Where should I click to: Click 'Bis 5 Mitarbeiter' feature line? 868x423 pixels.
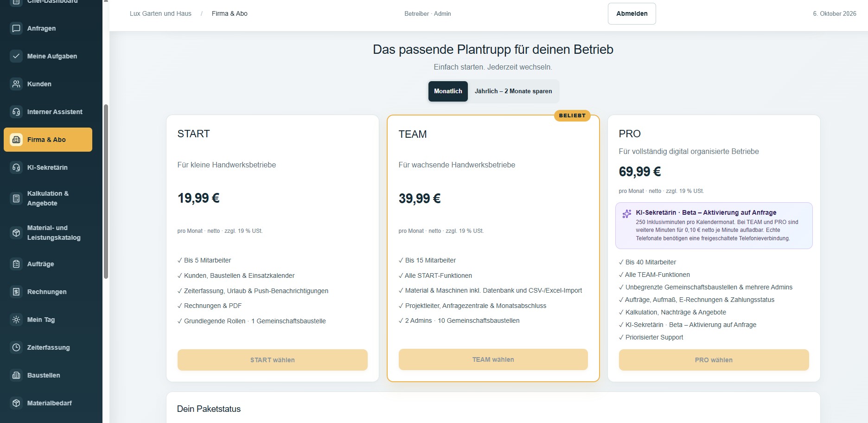204,260
